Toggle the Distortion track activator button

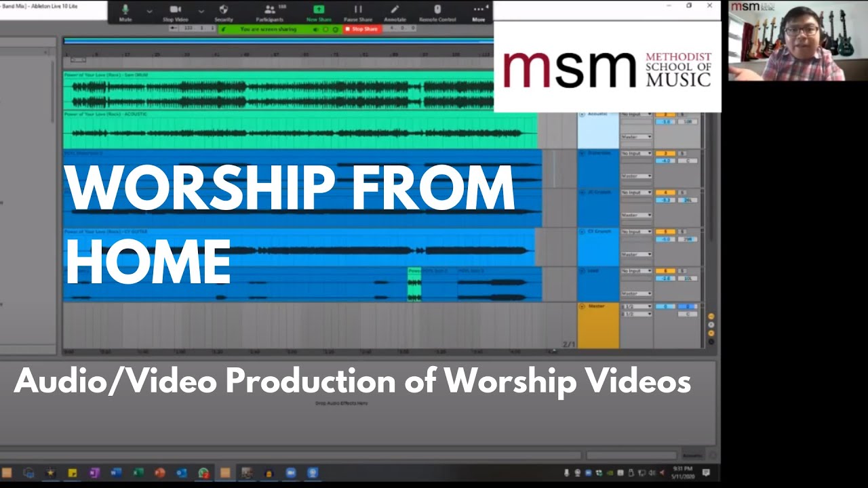pos(665,153)
